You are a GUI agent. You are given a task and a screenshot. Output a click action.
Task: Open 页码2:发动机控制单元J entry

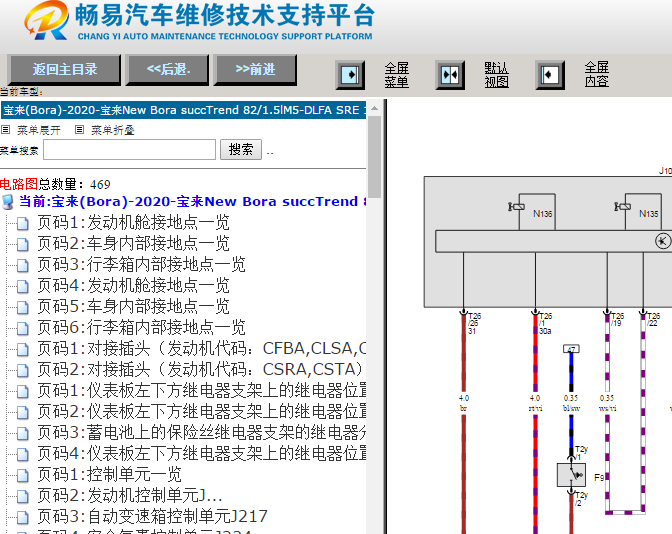coord(129,496)
